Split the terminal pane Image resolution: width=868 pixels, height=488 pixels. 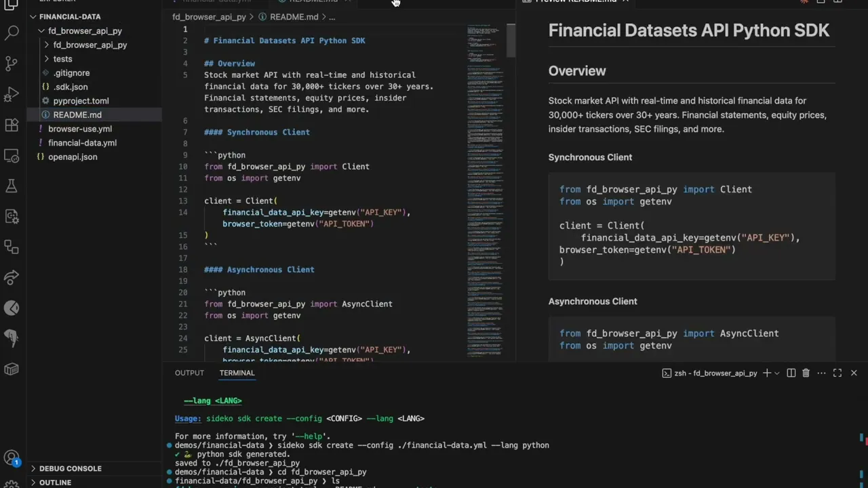(x=791, y=373)
